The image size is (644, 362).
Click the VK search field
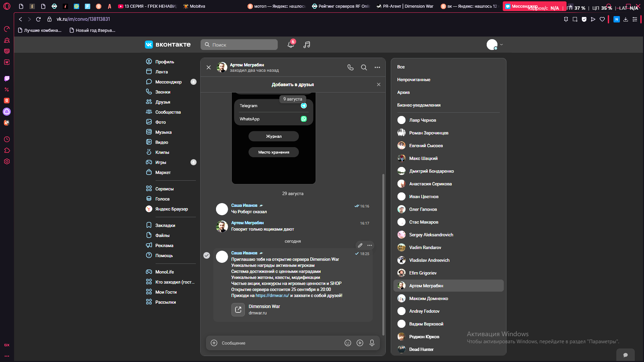tap(239, 45)
